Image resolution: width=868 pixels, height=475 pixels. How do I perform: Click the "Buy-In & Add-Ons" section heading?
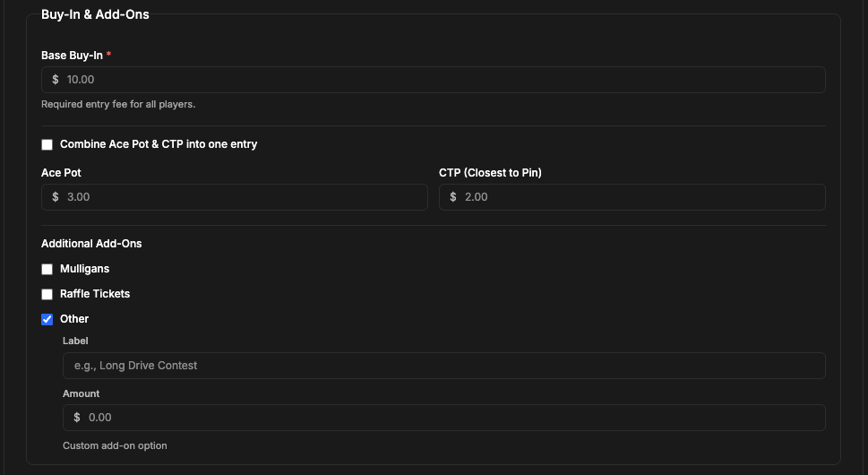95,13
